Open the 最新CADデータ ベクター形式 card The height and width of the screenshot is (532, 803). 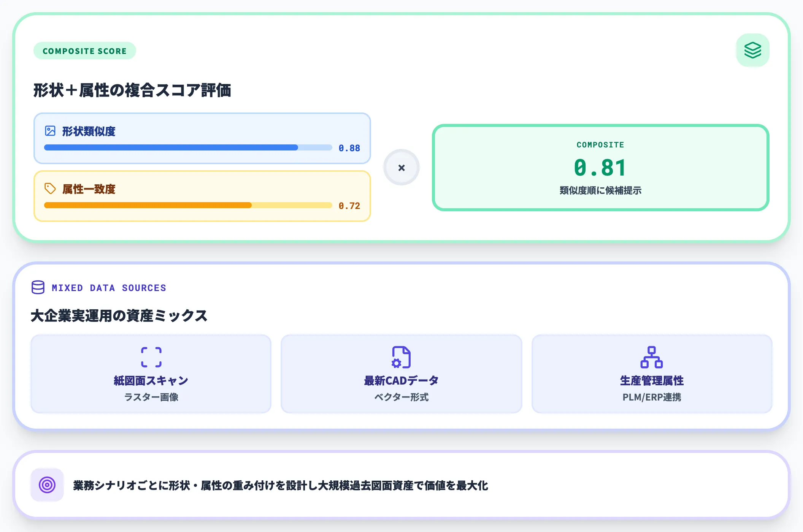401,373
